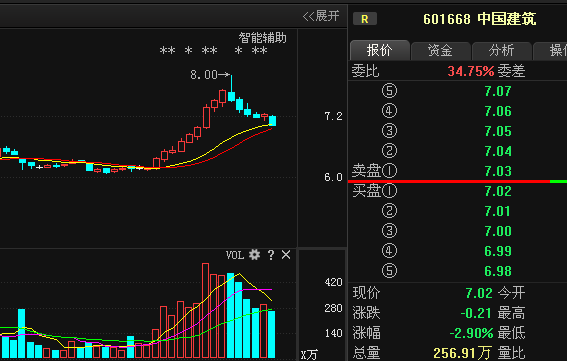Screen dimensions: 567x361
Task: Select sell level 5 circled number
Action: click(389, 91)
